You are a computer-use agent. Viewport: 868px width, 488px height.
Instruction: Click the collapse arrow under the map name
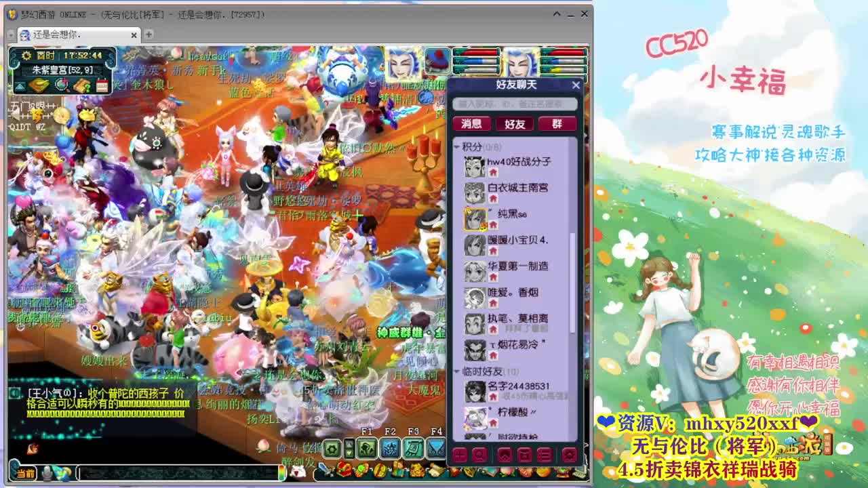pyautogui.click(x=20, y=86)
